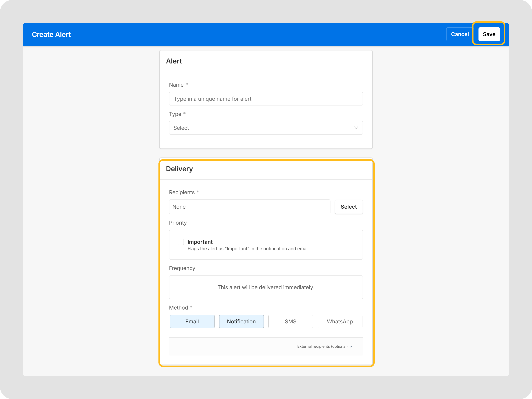Screen dimensions: 532x399
Task: Click the Type dropdown chevron arrow
Action: (356, 128)
